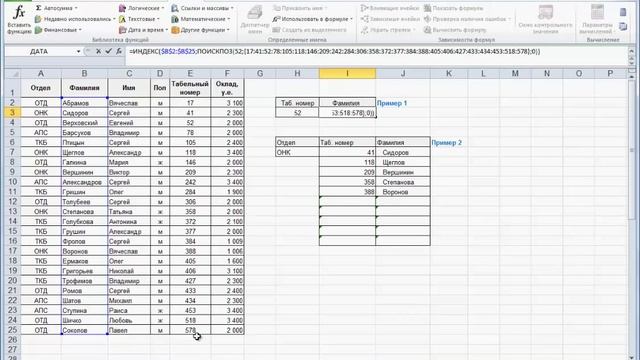Open the Финансовые functions dropdown

click(58, 30)
